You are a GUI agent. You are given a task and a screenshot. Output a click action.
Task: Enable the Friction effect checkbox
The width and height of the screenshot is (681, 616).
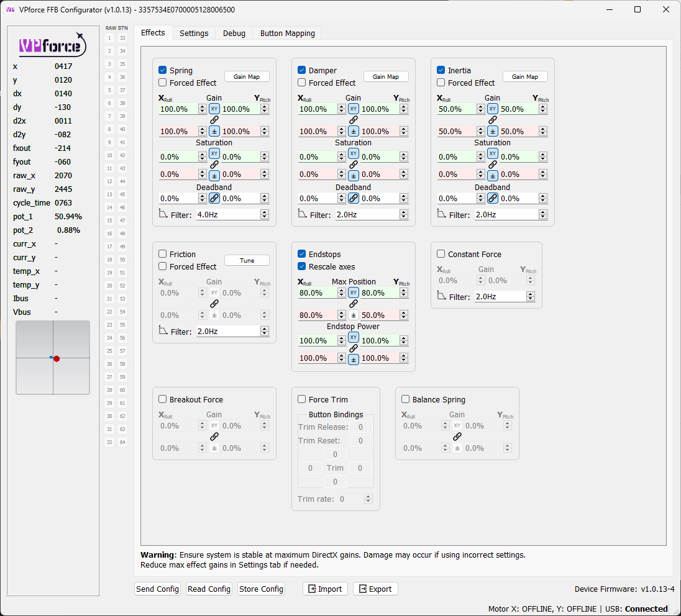[163, 254]
